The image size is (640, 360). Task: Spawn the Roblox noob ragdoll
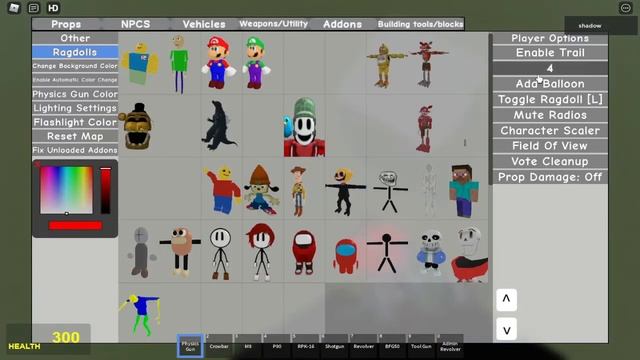(140, 63)
